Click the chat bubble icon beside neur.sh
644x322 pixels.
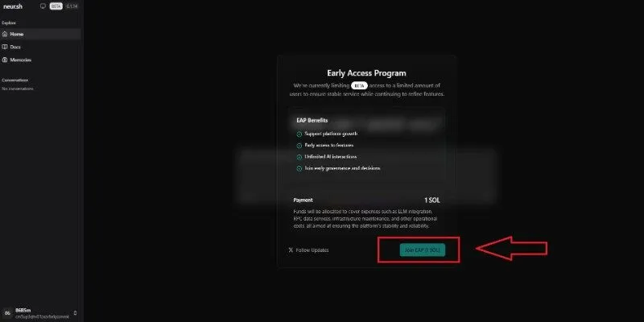43,6
